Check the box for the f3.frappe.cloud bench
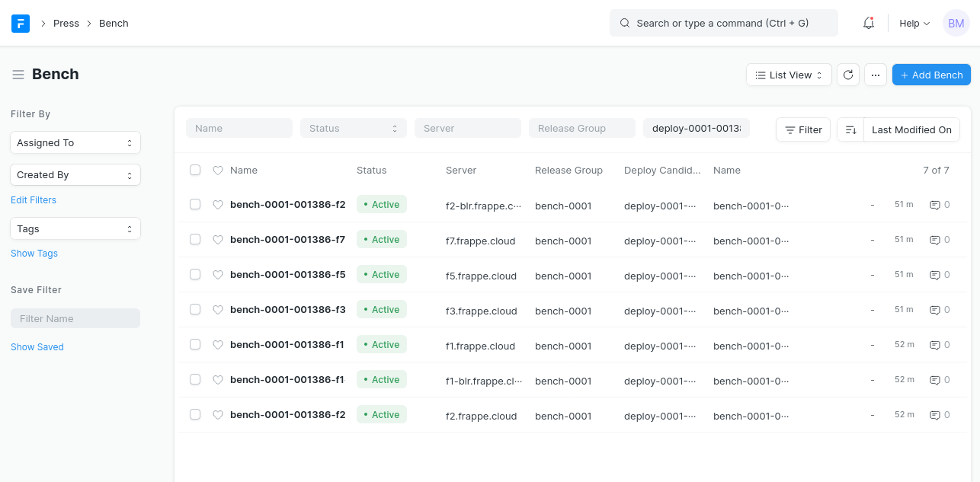Viewport: 980px width, 482px height. click(x=195, y=309)
